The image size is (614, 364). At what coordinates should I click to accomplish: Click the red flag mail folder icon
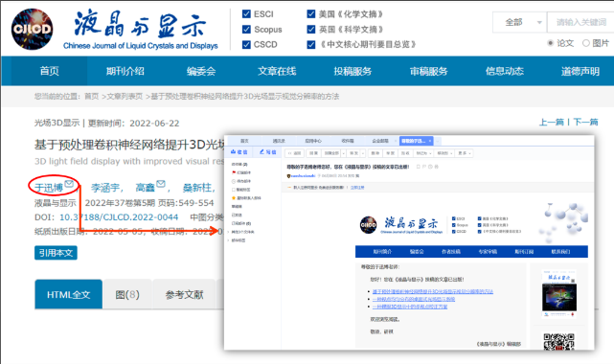click(x=234, y=172)
